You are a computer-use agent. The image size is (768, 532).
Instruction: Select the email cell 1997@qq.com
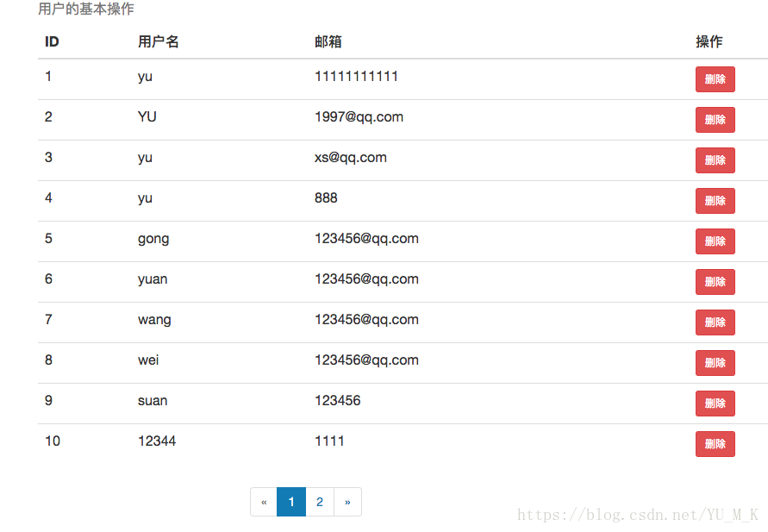359,117
